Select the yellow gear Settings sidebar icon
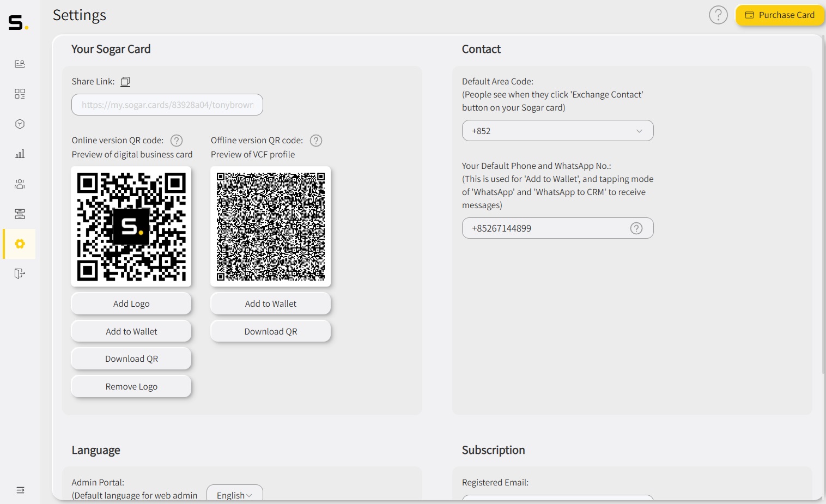Viewport: 826px width, 504px height. (x=20, y=244)
